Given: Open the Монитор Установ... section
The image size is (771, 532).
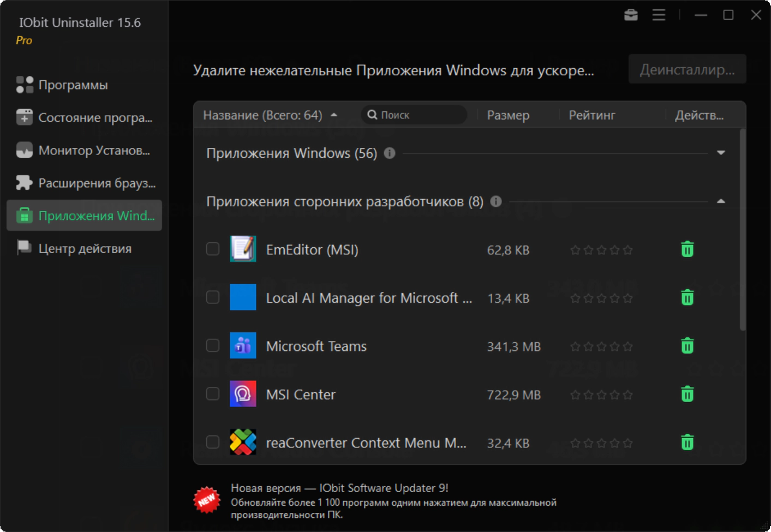Looking at the screenshot, I should click(x=84, y=150).
